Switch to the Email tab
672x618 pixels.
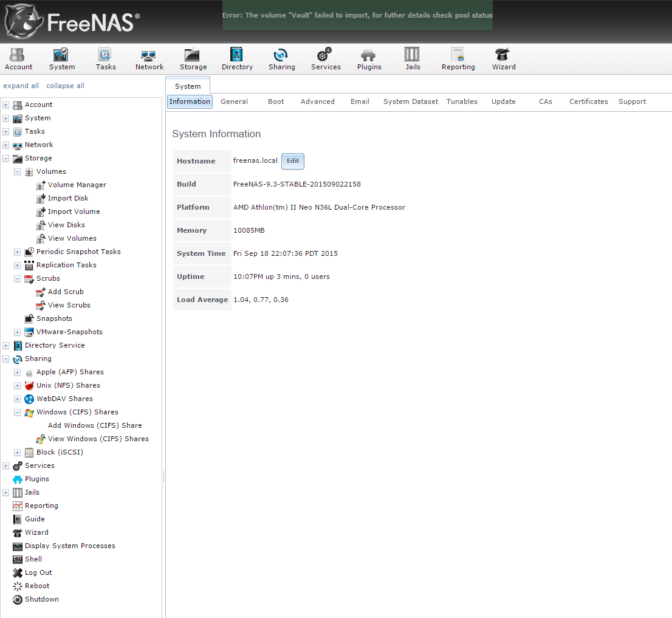click(x=360, y=101)
